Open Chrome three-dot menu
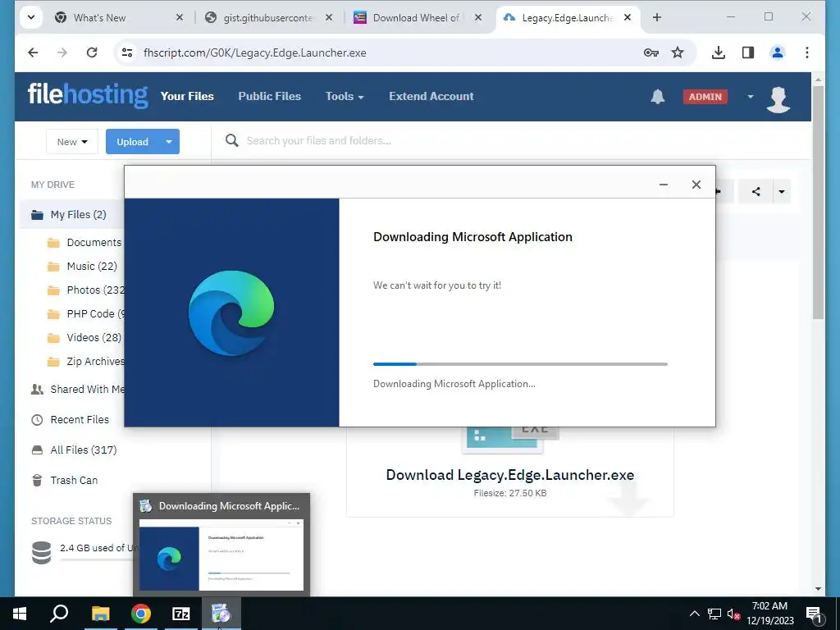This screenshot has height=630, width=840. (807, 52)
